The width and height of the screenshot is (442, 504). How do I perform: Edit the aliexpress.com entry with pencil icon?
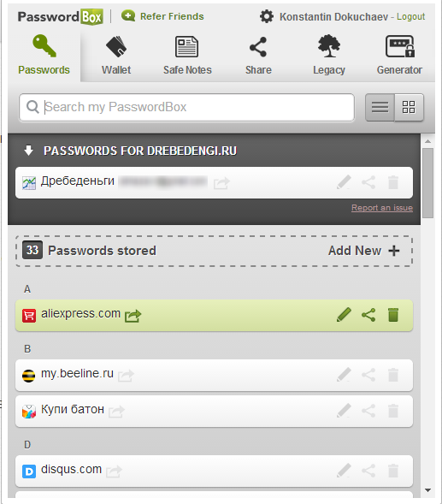tap(344, 315)
